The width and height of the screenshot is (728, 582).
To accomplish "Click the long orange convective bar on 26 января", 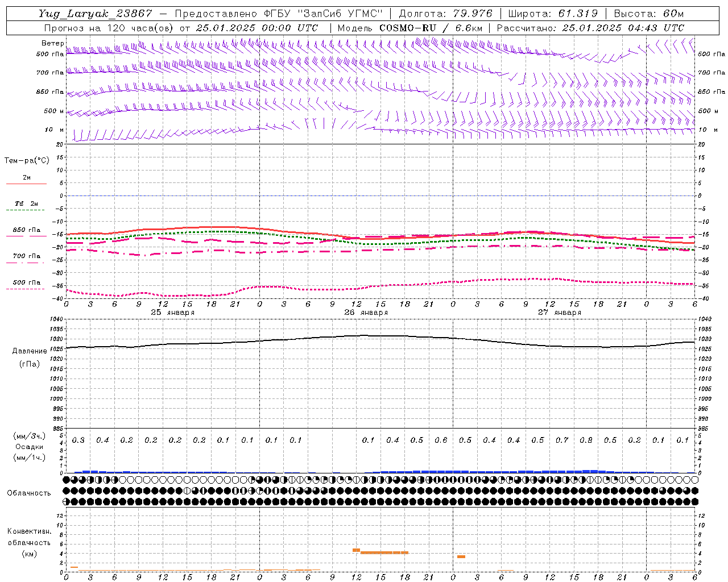I will 384,552.
